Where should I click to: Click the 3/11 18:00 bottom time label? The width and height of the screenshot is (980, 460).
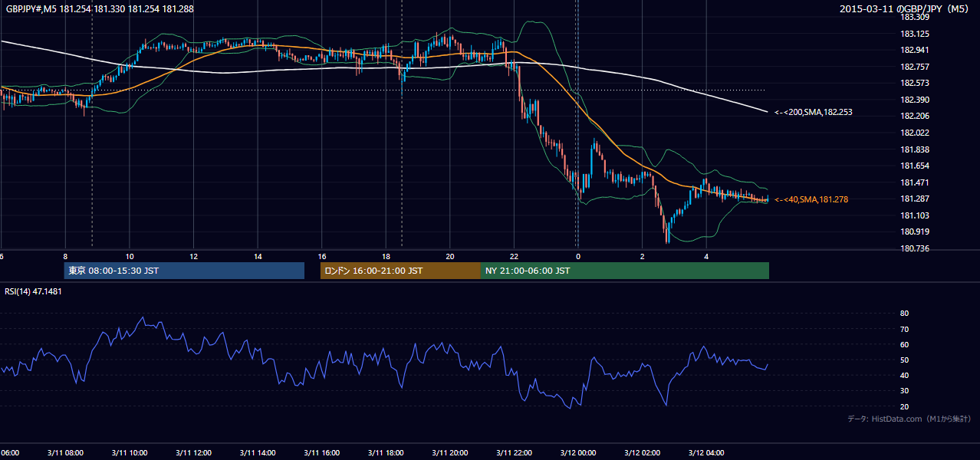[386, 453]
